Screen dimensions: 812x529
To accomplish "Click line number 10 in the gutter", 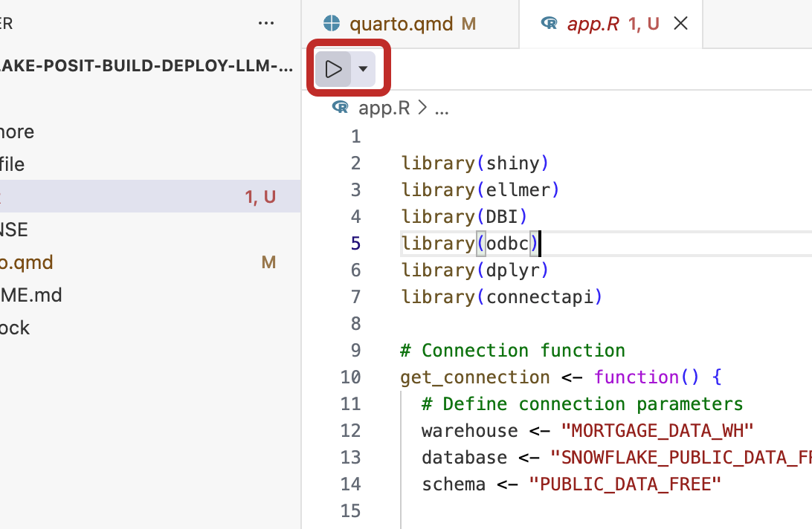I will (350, 377).
